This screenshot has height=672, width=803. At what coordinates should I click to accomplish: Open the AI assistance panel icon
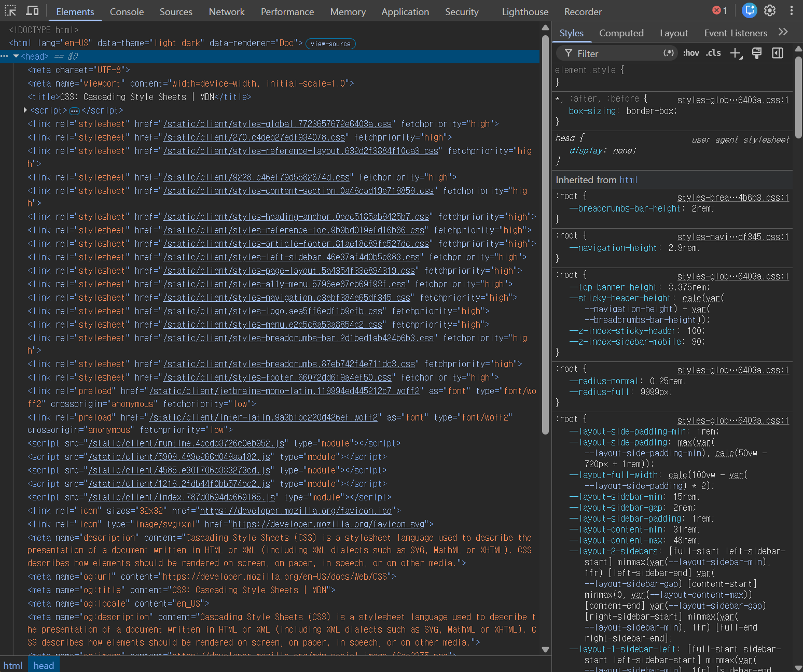pos(749,10)
